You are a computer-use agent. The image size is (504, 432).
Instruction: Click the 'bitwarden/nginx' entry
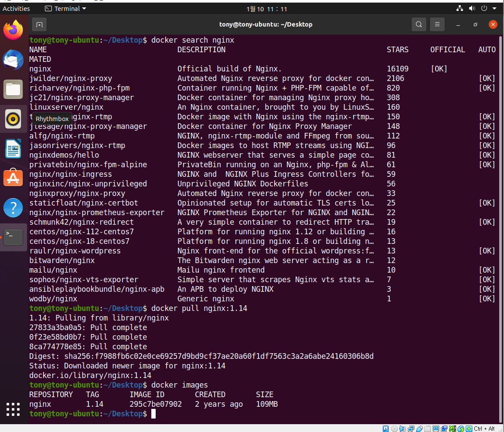pyautogui.click(x=62, y=260)
